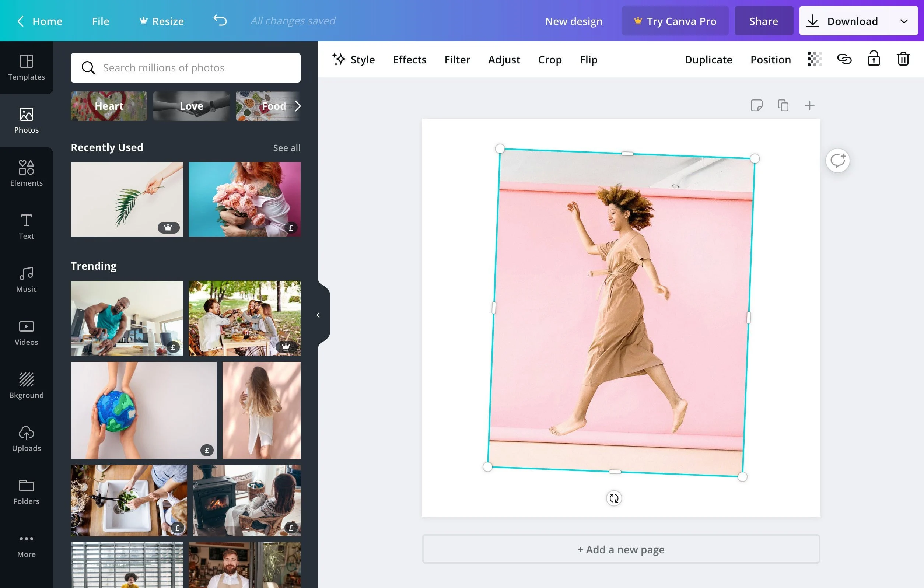Click the Delete element icon

903,59
